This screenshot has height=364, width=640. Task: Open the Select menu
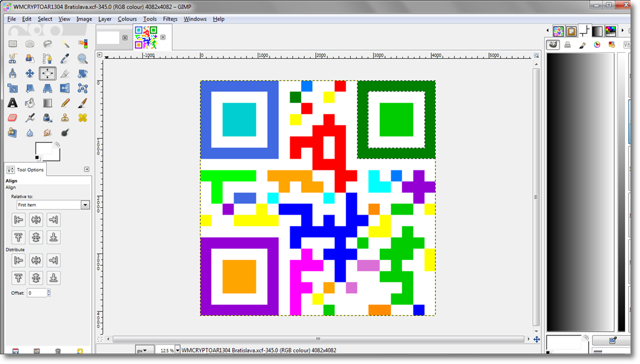(x=45, y=19)
